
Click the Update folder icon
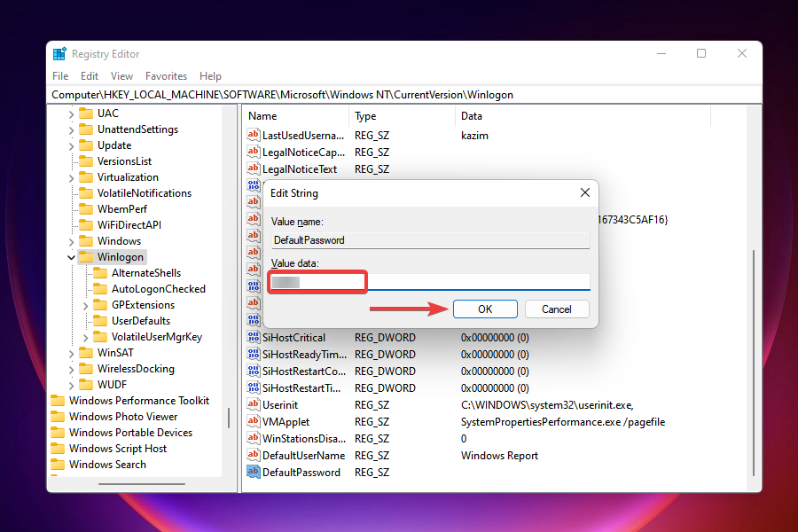[86, 145]
